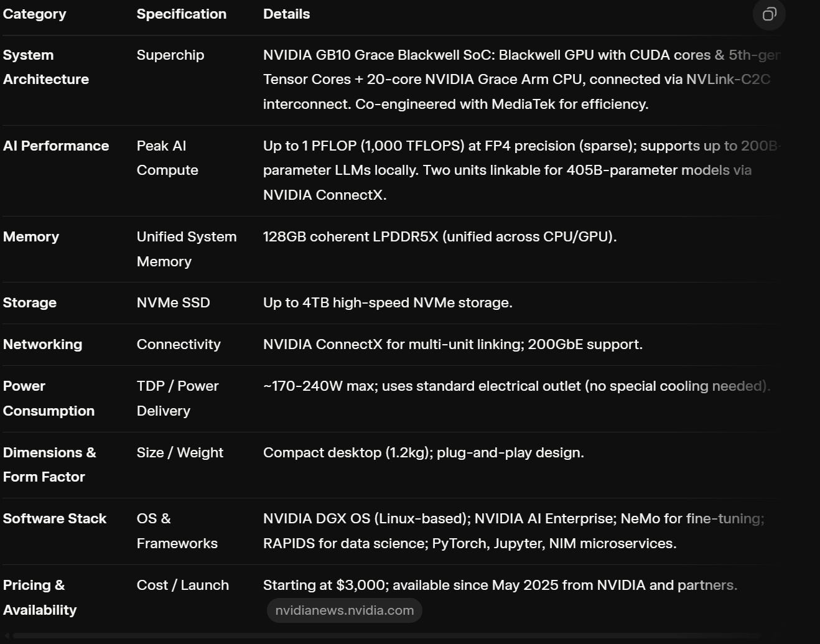Click the AI Performance category cell
Screen dimensions: 820x644
(56, 146)
